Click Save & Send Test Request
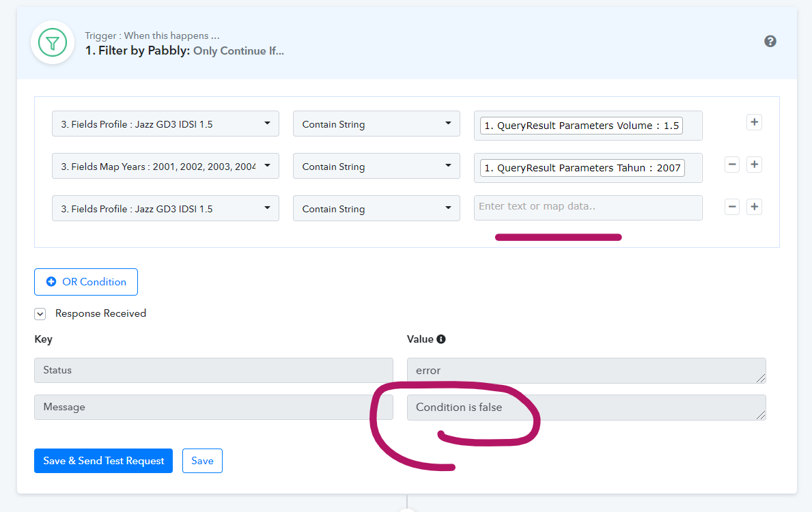Screen dimensions: 812x512 (x=103, y=461)
